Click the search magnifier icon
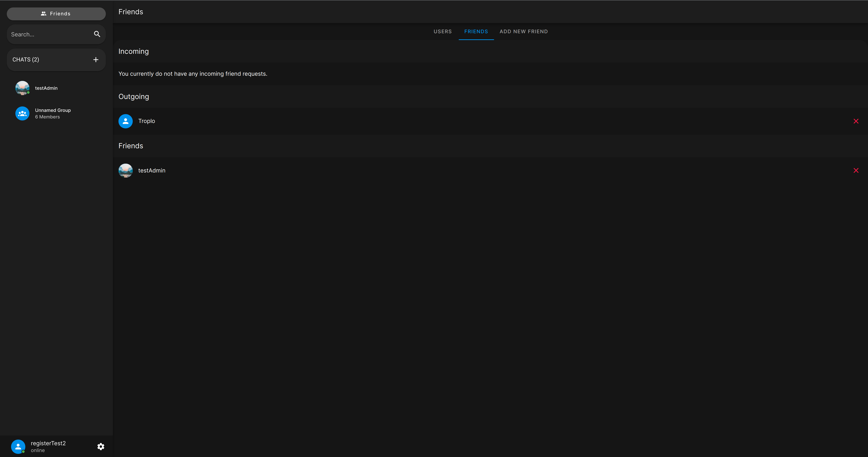This screenshot has height=457, width=868. click(x=97, y=34)
